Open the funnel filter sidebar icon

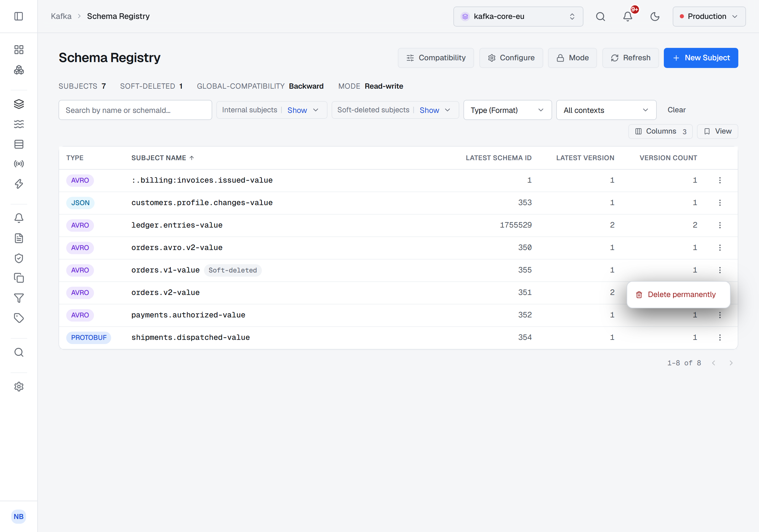pos(19,298)
